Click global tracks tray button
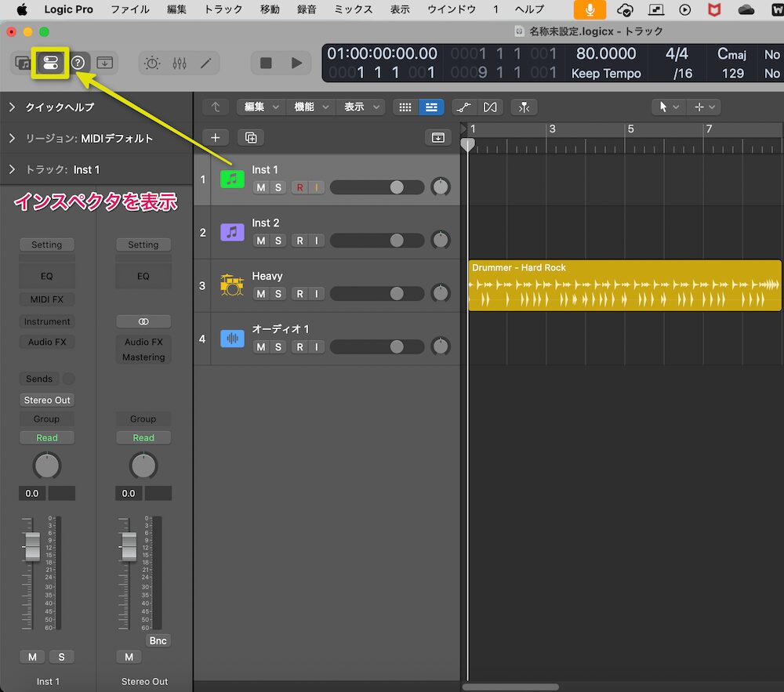This screenshot has height=692, width=784. click(x=438, y=137)
